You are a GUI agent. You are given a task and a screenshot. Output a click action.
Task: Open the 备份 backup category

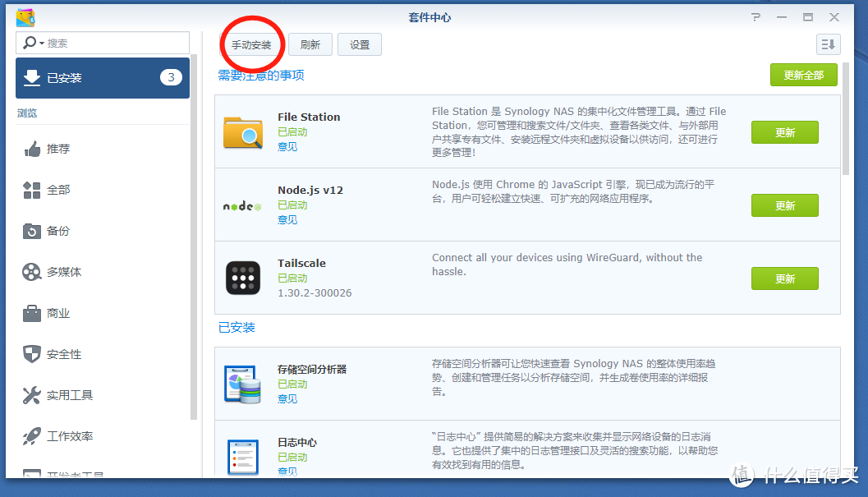(x=103, y=231)
